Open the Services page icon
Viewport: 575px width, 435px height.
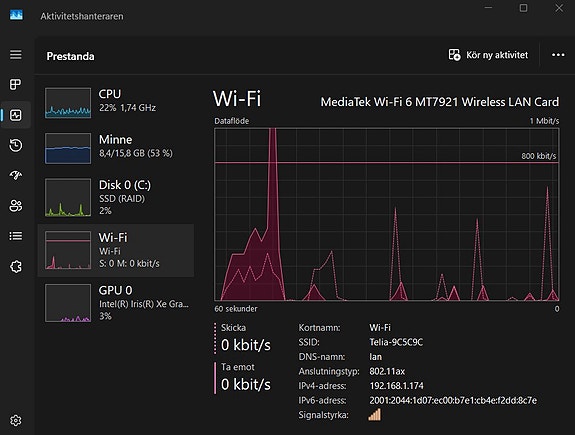click(15, 267)
